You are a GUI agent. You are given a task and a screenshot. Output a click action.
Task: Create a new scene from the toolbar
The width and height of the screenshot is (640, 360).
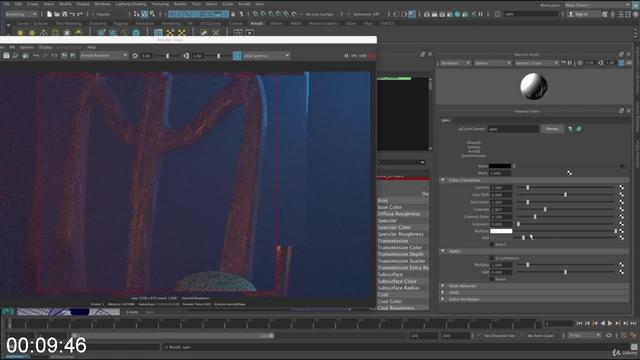click(x=49, y=14)
